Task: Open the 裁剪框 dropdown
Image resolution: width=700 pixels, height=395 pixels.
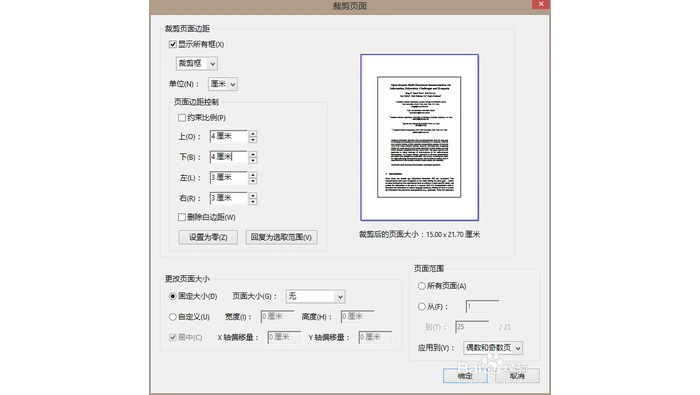Action: coord(196,63)
